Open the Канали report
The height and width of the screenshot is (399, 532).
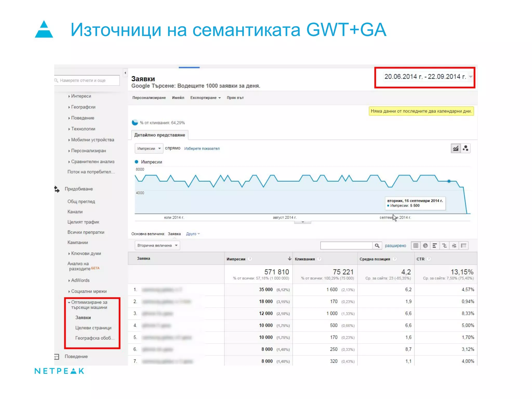tap(75, 212)
